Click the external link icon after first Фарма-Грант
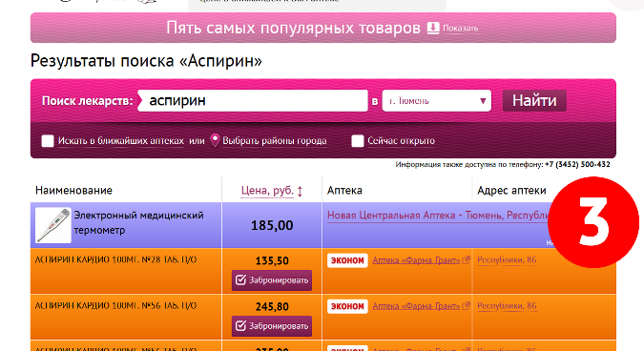Viewport: 644px width, 351px height. (x=466, y=259)
